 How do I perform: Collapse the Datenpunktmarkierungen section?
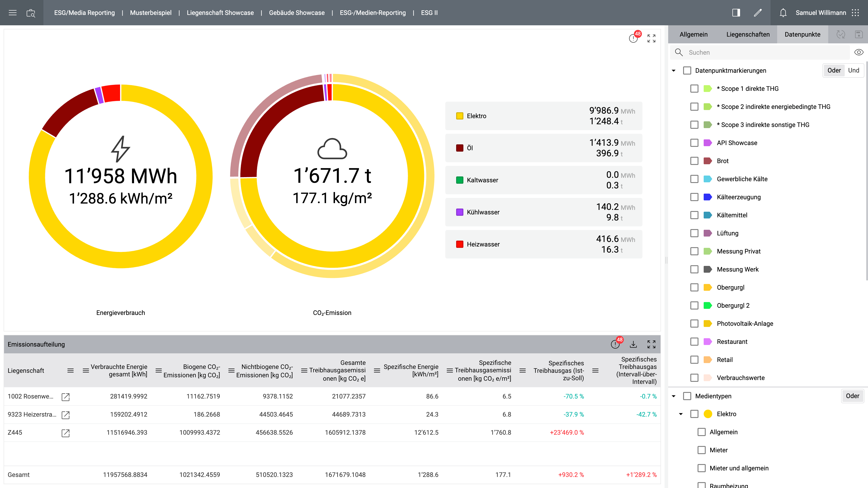[x=674, y=71]
